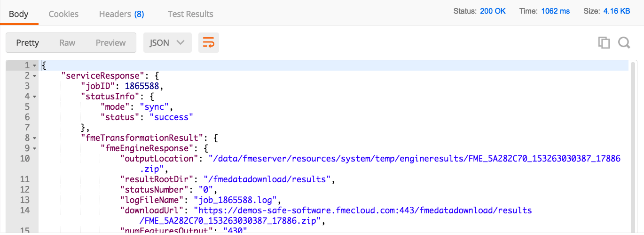Open search with the magnifier icon
644x235 pixels.
pyautogui.click(x=624, y=43)
